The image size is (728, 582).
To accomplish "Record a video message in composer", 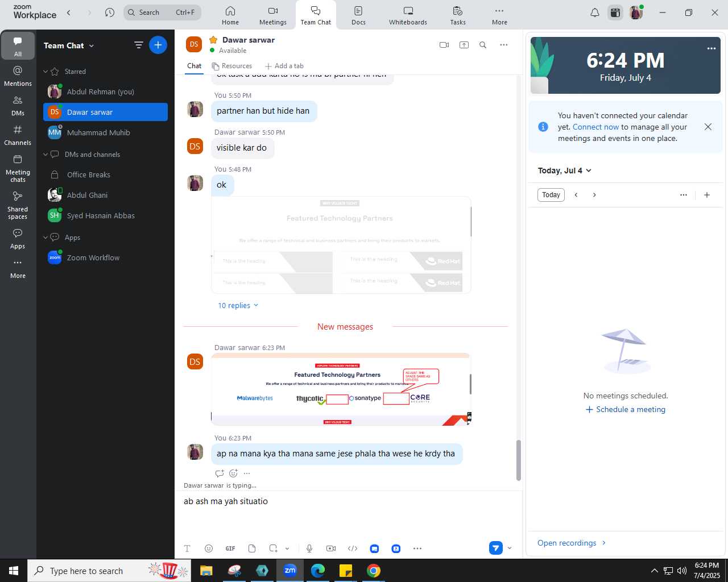I will [331, 548].
